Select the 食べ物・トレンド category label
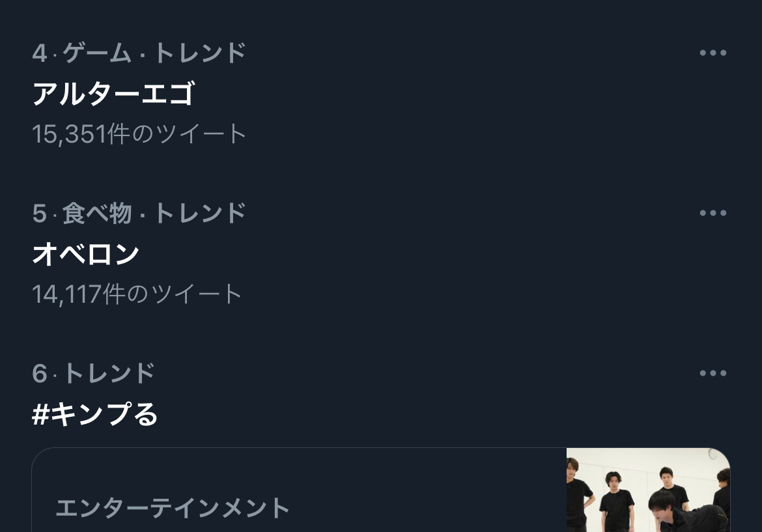Image resolution: width=762 pixels, height=532 pixels. pos(154,213)
